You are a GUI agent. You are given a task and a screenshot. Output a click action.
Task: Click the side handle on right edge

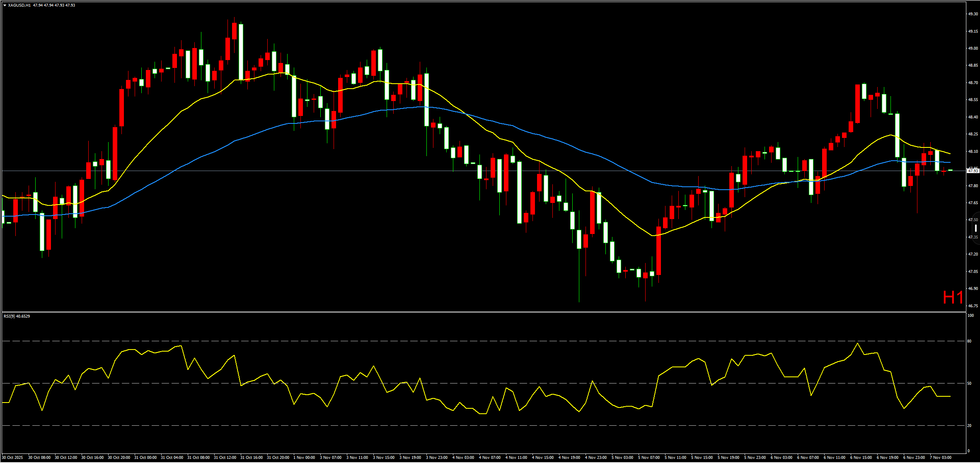point(976,228)
